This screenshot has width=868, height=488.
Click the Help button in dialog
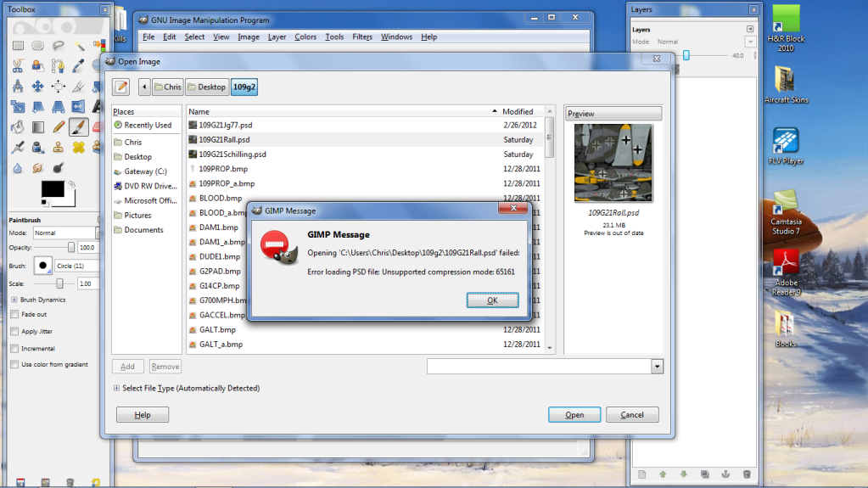[143, 415]
